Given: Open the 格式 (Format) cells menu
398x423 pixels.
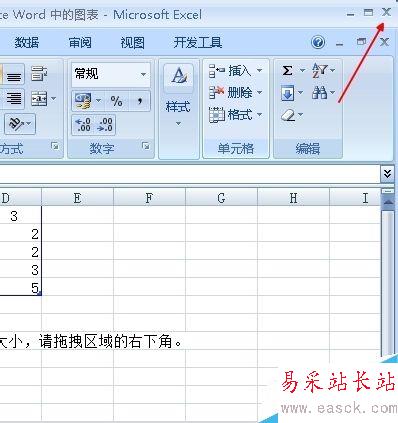Looking at the screenshot, I should tap(235, 115).
